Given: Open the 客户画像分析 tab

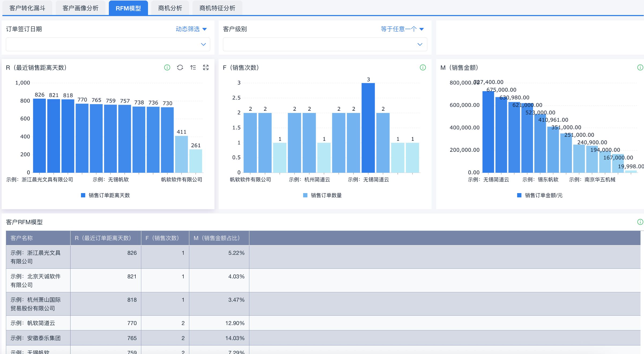Looking at the screenshot, I should click(80, 8).
